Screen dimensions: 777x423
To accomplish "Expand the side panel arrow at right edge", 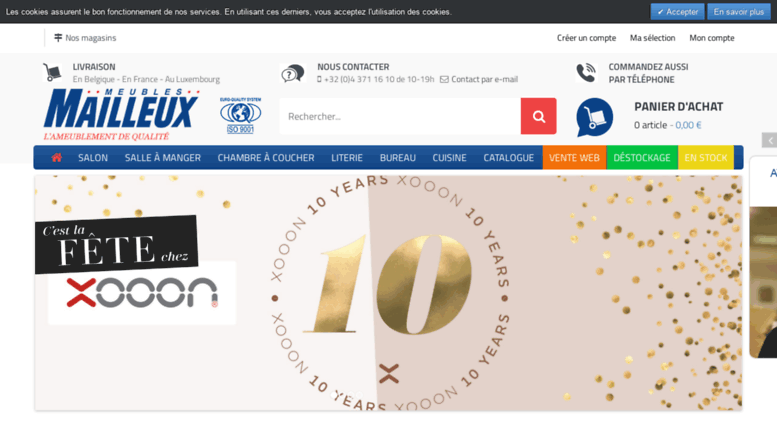I will (x=770, y=140).
